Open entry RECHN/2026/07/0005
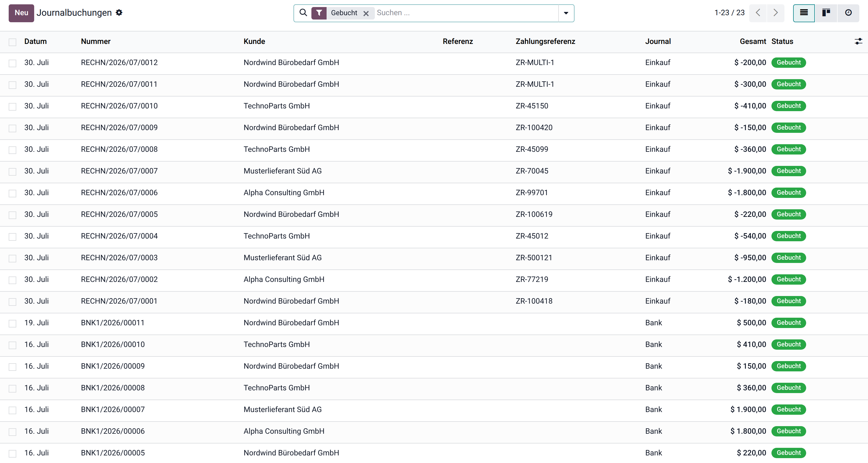The image size is (868, 463). click(119, 214)
